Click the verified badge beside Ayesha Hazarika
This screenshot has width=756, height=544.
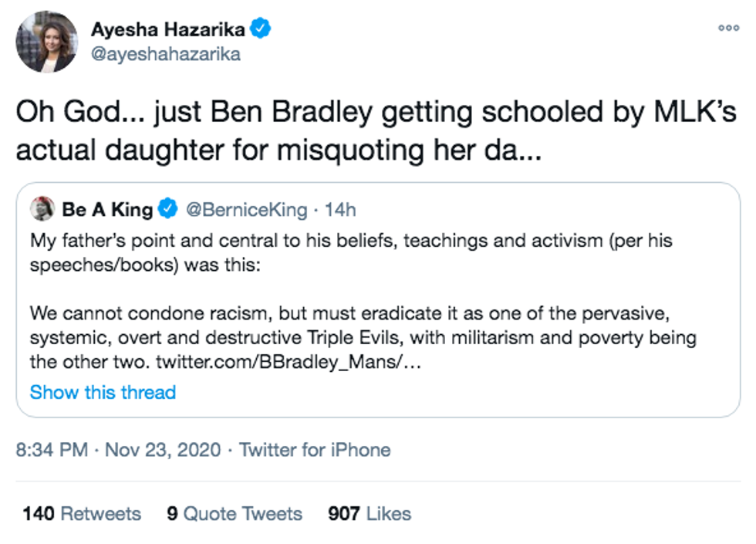262,30
